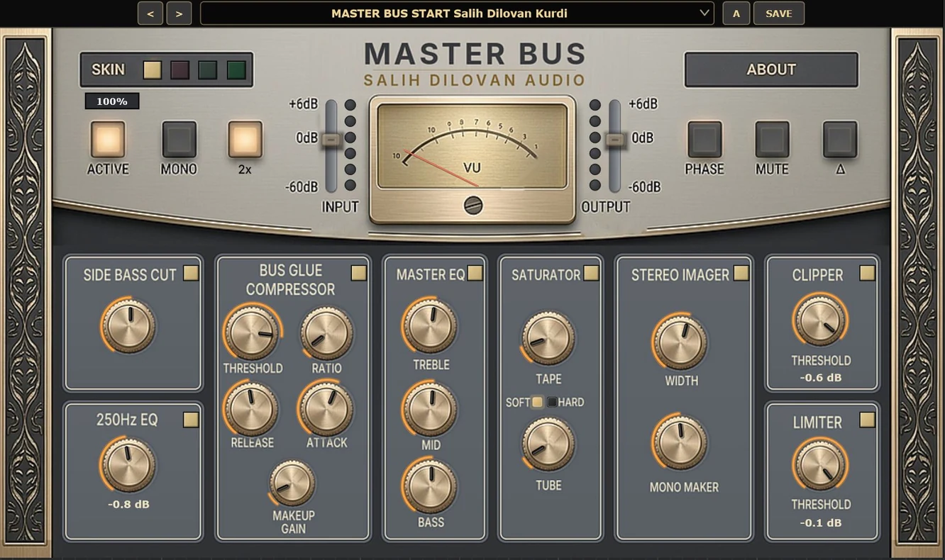Toggle the MASTER EQ module on/off
This screenshot has height=560, width=945.
[475, 273]
